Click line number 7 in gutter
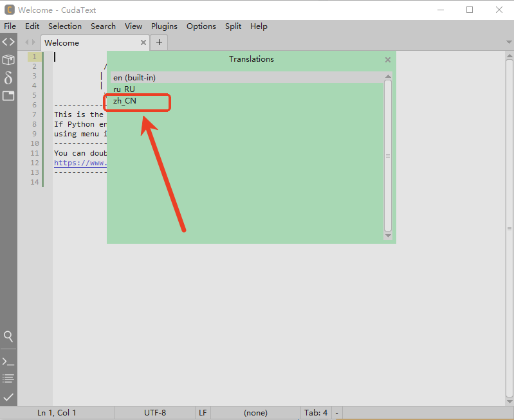The width and height of the screenshot is (514, 420). (x=35, y=114)
